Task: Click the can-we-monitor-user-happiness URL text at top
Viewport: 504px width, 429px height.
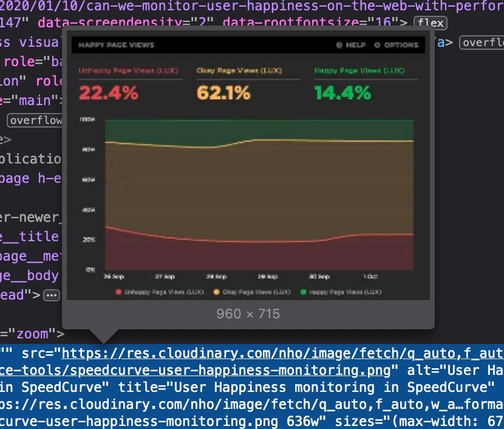Action: pyautogui.click(x=294, y=5)
